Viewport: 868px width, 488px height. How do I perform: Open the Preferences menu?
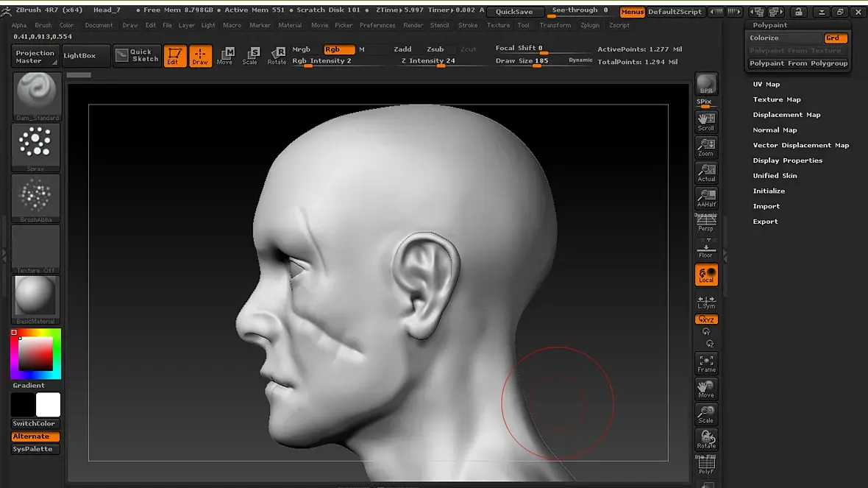click(377, 25)
